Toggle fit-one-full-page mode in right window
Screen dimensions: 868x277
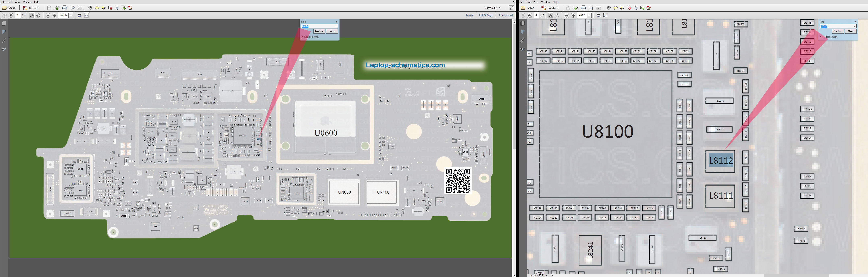pos(605,15)
